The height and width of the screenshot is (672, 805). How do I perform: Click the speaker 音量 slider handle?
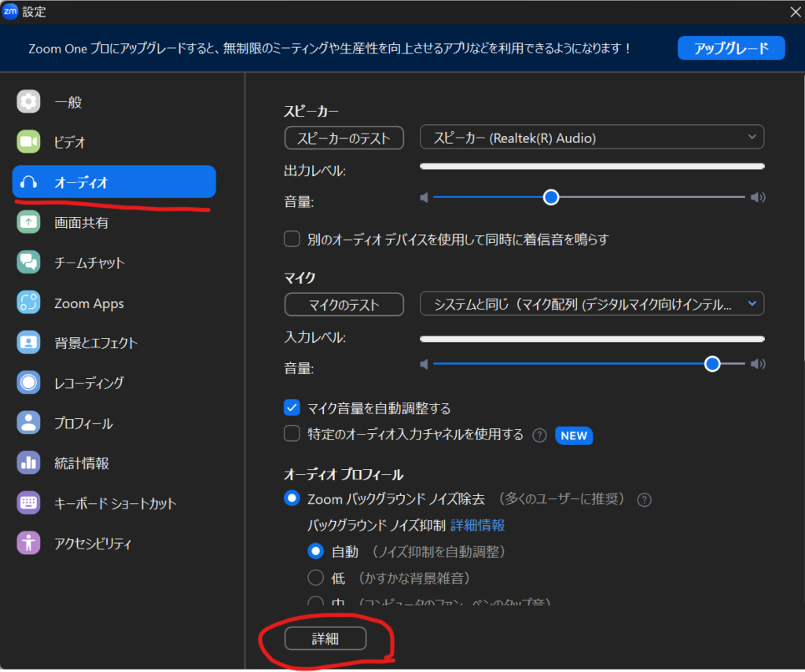(x=551, y=197)
